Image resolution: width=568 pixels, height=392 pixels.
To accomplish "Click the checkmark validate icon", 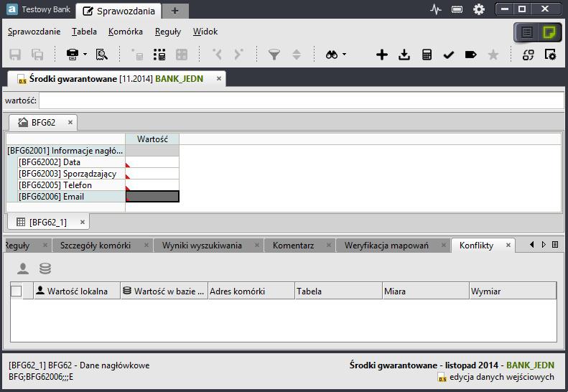I will [x=449, y=55].
